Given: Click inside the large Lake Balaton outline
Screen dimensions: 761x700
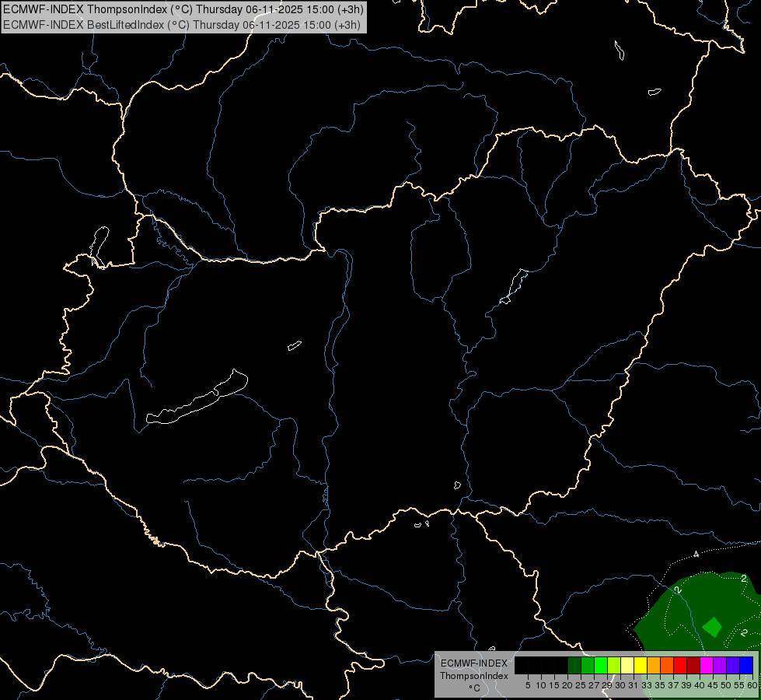Looking at the screenshot, I should [x=197, y=404].
